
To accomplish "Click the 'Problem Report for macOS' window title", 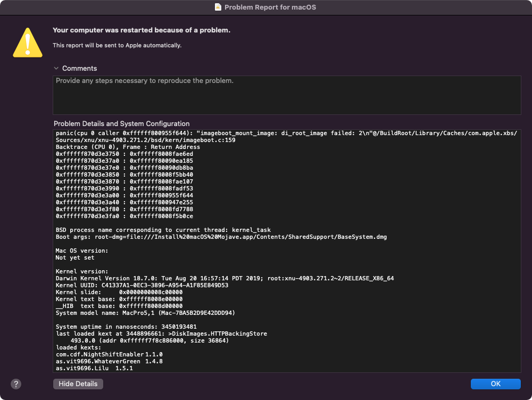I will point(270,7).
